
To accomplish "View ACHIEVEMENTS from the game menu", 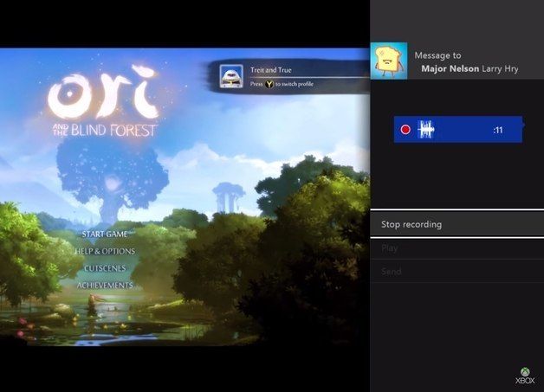I will click(x=105, y=285).
